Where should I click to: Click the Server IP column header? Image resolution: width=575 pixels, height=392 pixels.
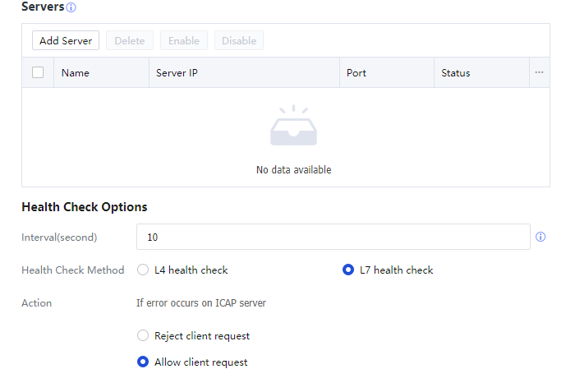click(x=177, y=73)
